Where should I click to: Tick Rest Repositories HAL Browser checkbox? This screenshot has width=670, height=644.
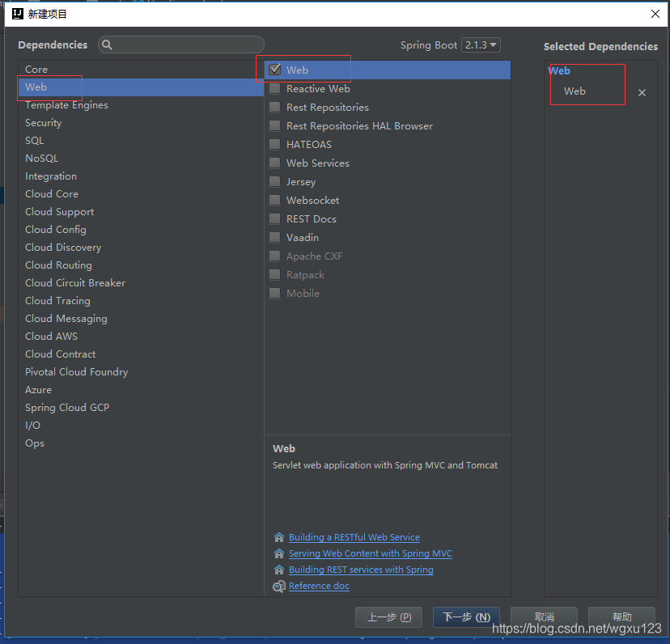point(275,125)
